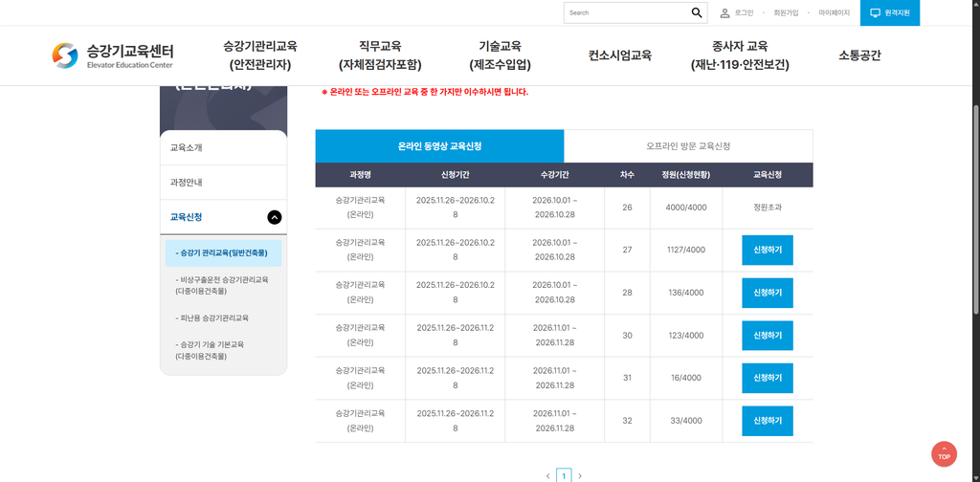The height and width of the screenshot is (482, 980).
Task: Click 1127/4000 capacity cell
Action: pyautogui.click(x=686, y=250)
